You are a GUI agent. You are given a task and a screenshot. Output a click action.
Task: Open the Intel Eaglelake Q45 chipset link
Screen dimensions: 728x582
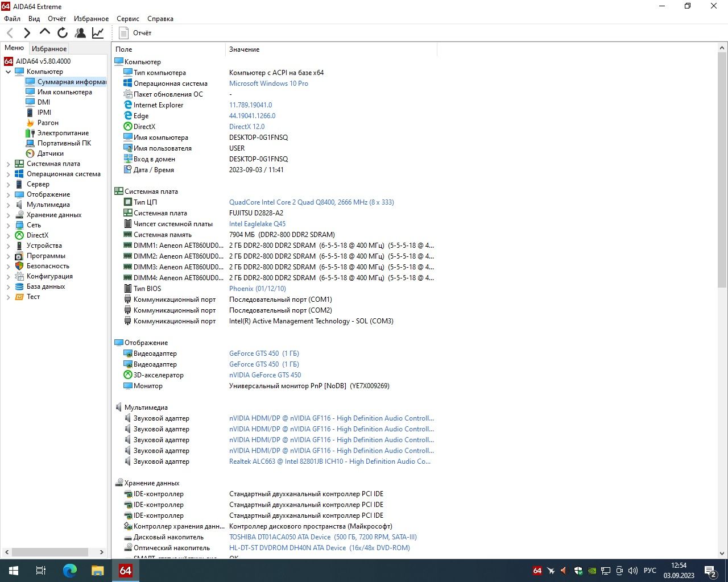[x=257, y=224]
